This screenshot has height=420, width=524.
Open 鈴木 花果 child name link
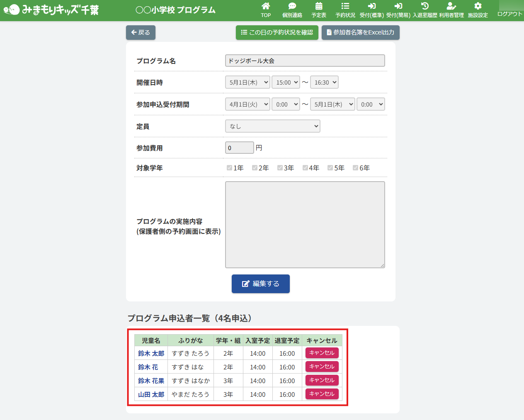[x=151, y=381]
